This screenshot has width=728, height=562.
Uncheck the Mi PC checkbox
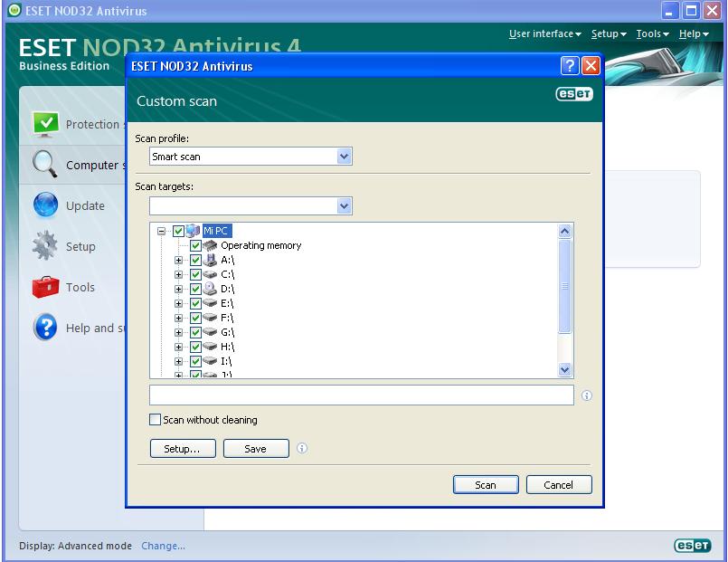pos(179,231)
